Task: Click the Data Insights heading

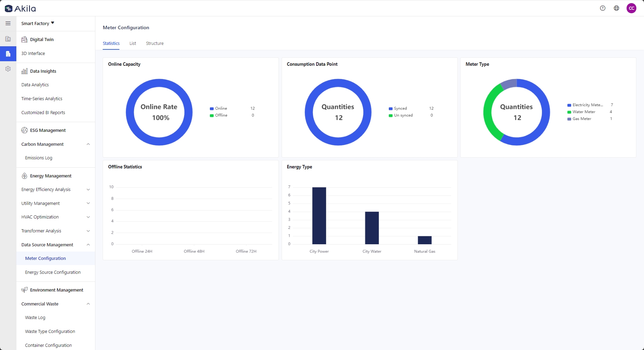Action: pyautogui.click(x=43, y=71)
